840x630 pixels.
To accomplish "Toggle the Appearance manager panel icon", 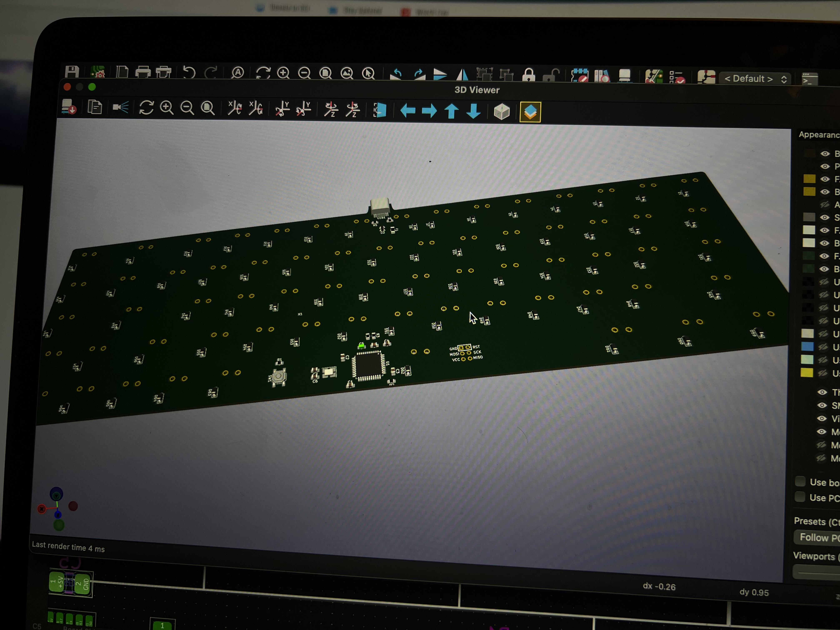I will (x=530, y=112).
